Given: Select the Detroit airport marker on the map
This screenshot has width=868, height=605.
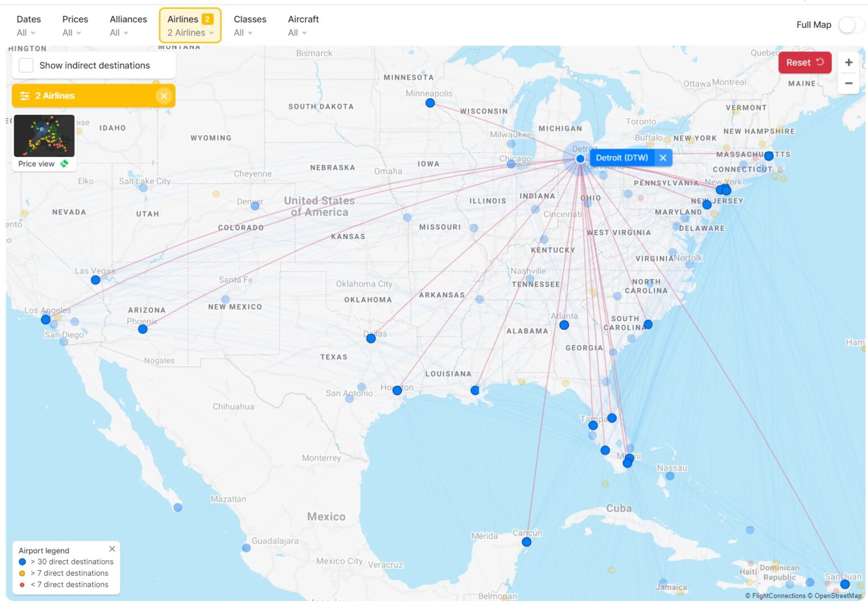Looking at the screenshot, I should point(579,159).
